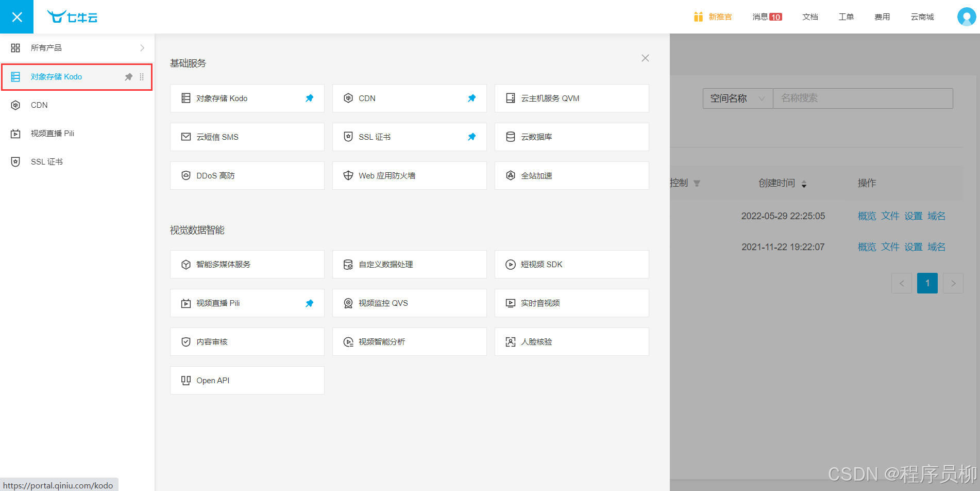Open 工单 in the top navigation
Image resolution: width=980 pixels, height=491 pixels.
coord(846,17)
